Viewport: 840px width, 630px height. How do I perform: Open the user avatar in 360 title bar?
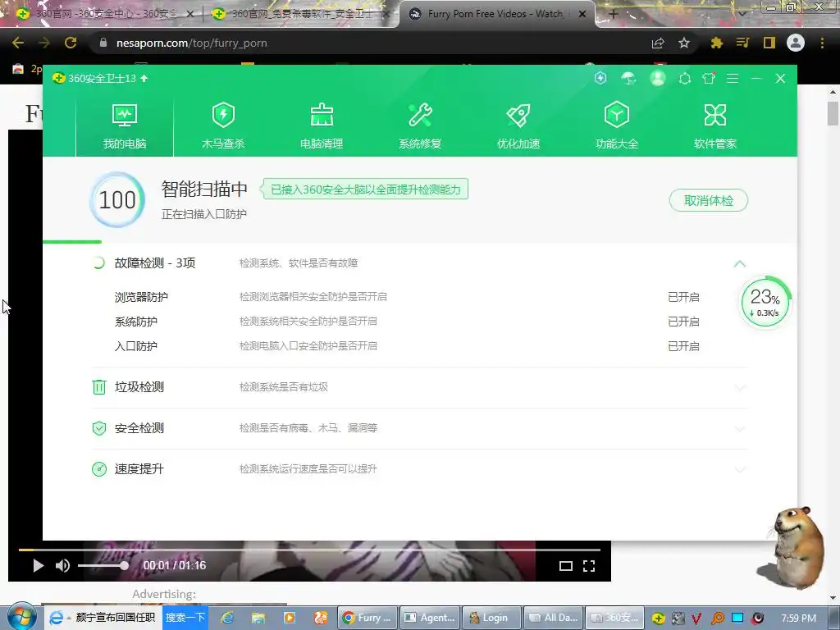[x=657, y=78]
